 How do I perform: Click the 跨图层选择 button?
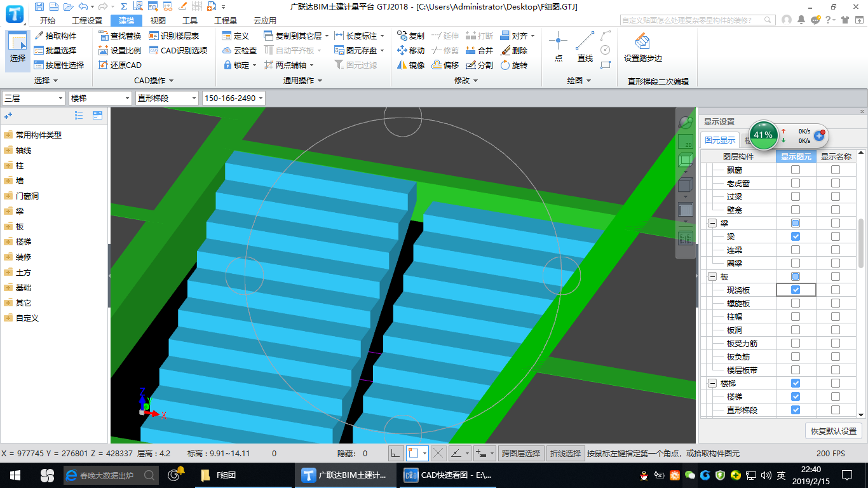click(521, 453)
